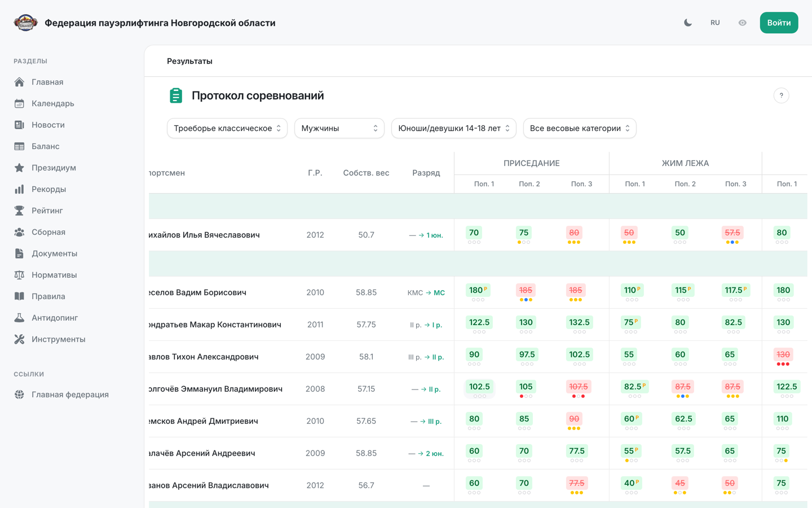Screen dimensions: 812x508
Task: Expand the Троеборье классическое discipline dropdown
Action: click(227, 128)
